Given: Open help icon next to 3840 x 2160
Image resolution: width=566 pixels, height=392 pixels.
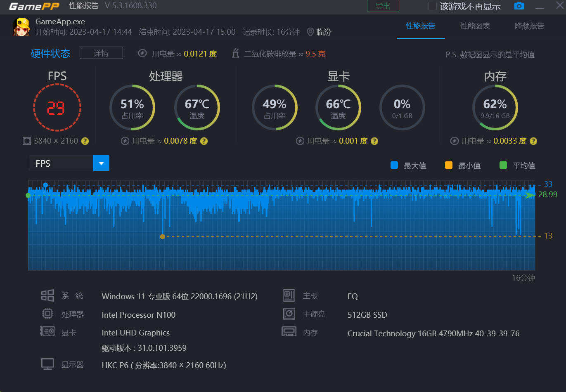Looking at the screenshot, I should click(85, 141).
